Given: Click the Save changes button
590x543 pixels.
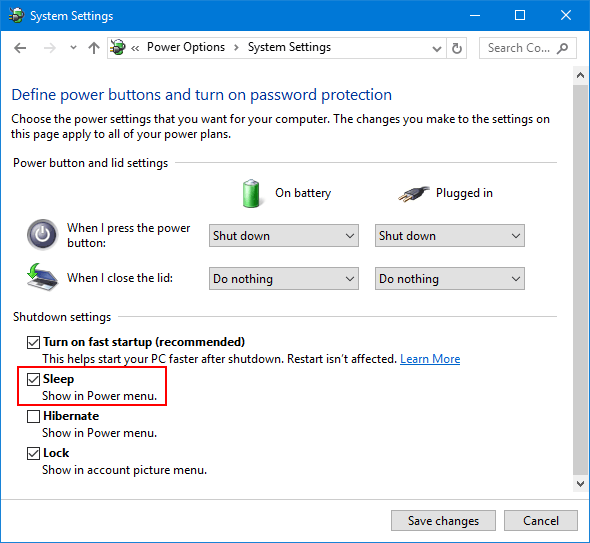Looking at the screenshot, I should coord(443,521).
